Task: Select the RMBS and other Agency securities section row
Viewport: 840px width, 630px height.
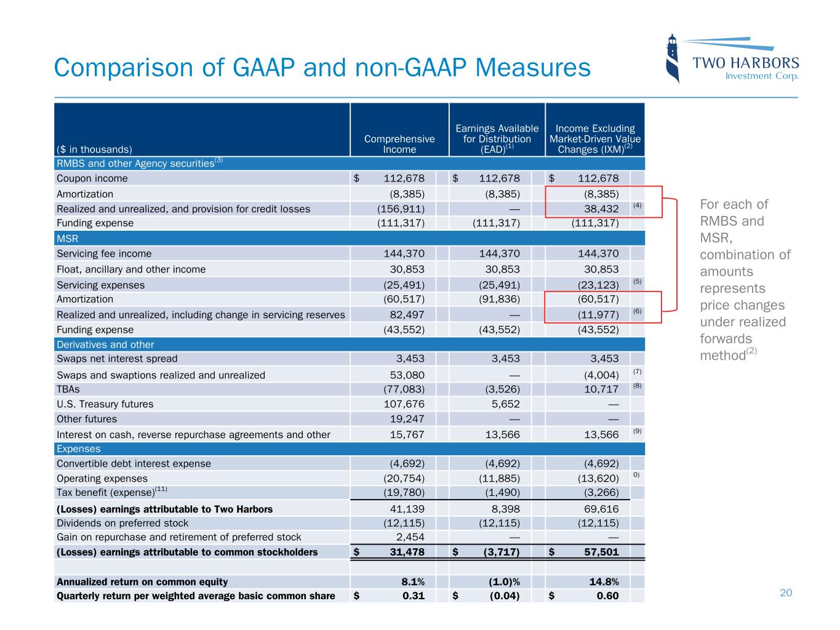Action: 139,164
